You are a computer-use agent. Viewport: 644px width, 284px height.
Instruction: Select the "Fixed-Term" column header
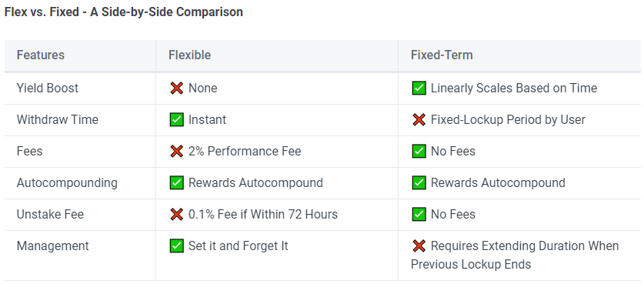(442, 55)
